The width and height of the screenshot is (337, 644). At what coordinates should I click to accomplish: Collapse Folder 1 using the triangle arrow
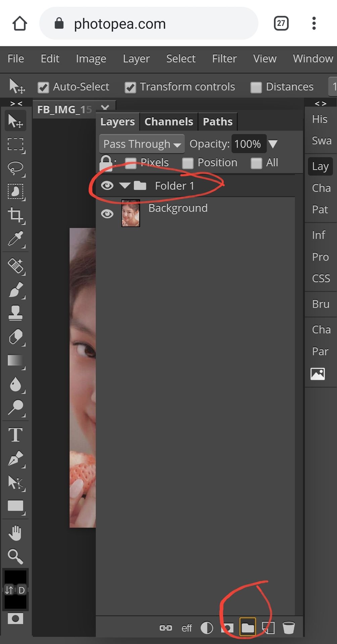click(x=125, y=185)
